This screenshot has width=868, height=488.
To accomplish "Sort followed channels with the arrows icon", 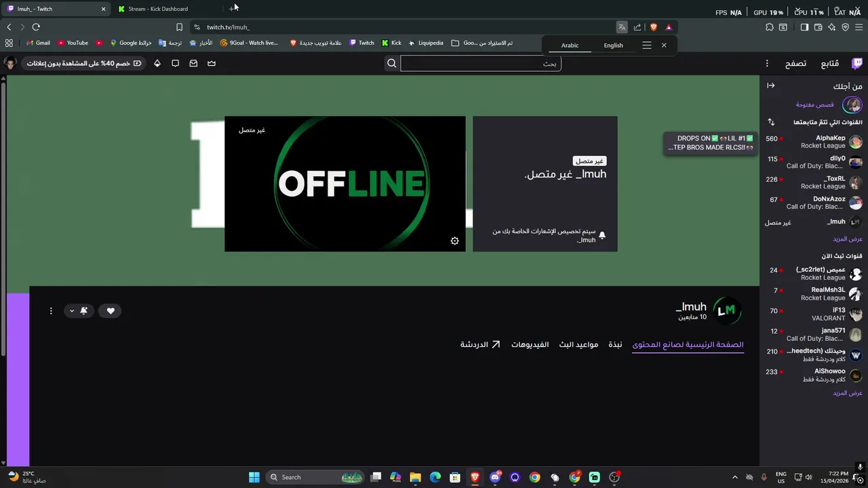I will 771,122.
